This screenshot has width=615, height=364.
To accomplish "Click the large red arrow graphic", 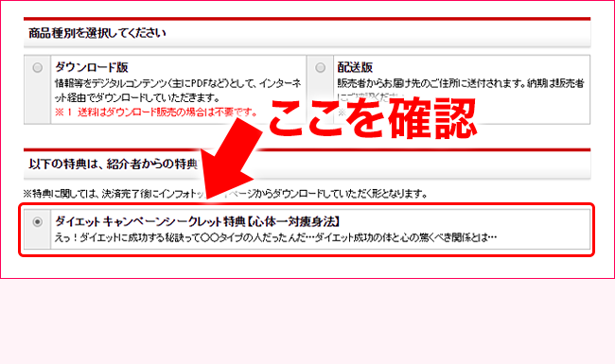I will pyautogui.click(x=230, y=159).
